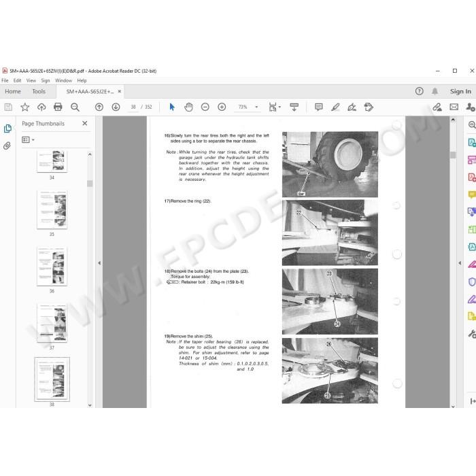Viewport: 476px width, 476px height.
Task: Click step text "19)Remove the shim (25)."
Action: click(188, 337)
